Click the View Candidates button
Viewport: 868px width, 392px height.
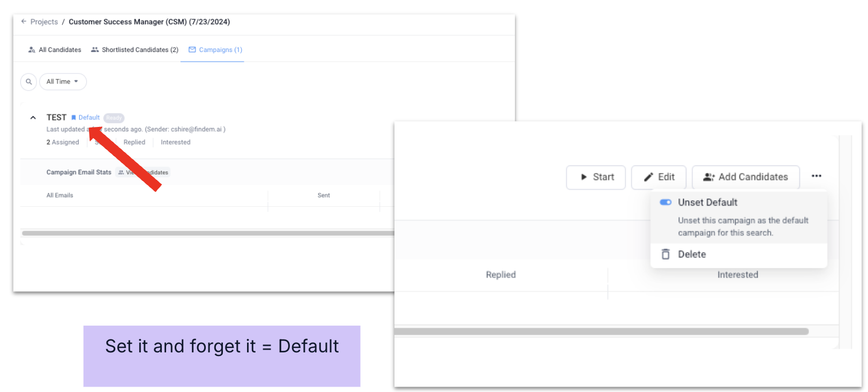pos(143,172)
